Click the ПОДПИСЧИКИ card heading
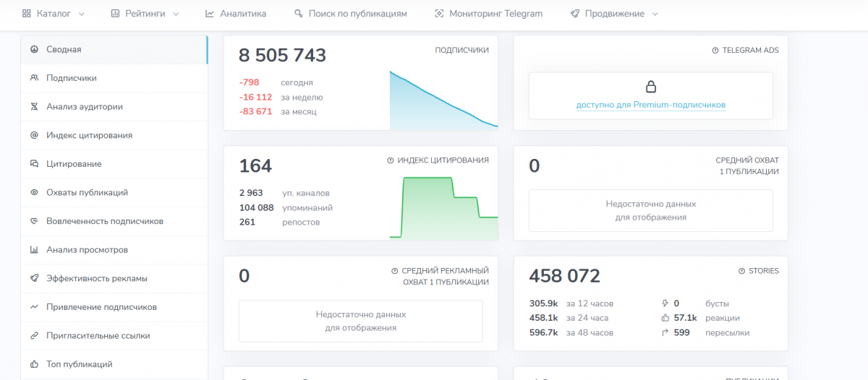The image size is (868, 380). 461,51
